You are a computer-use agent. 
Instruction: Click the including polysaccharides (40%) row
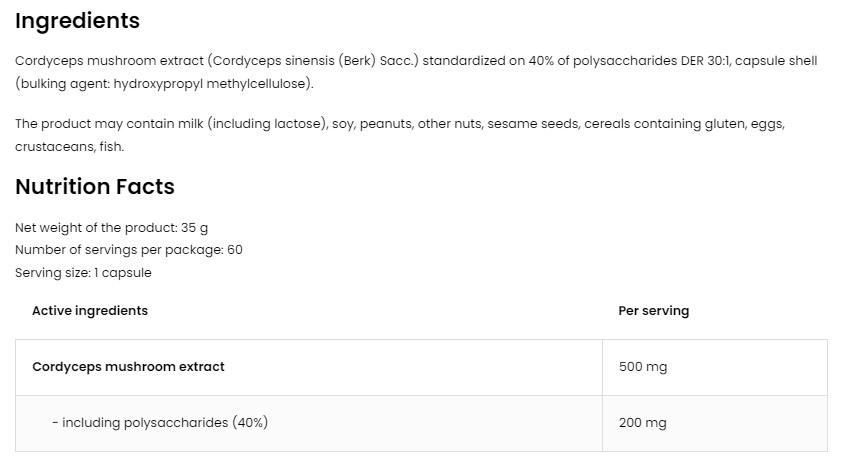(x=421, y=423)
